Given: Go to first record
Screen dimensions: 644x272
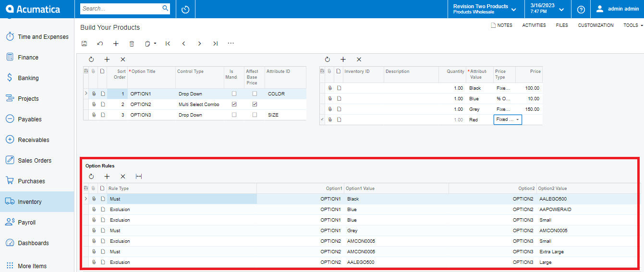Looking at the screenshot, I should tap(168, 44).
